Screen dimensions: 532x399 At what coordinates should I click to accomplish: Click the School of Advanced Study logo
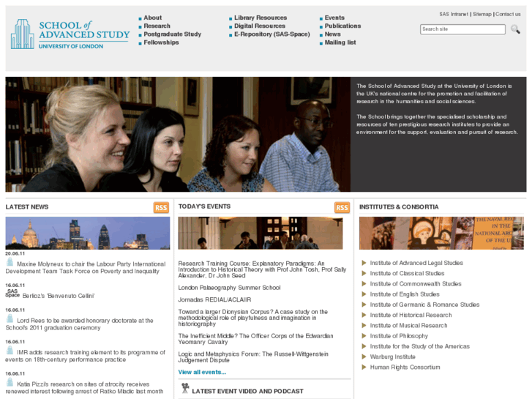click(x=70, y=34)
